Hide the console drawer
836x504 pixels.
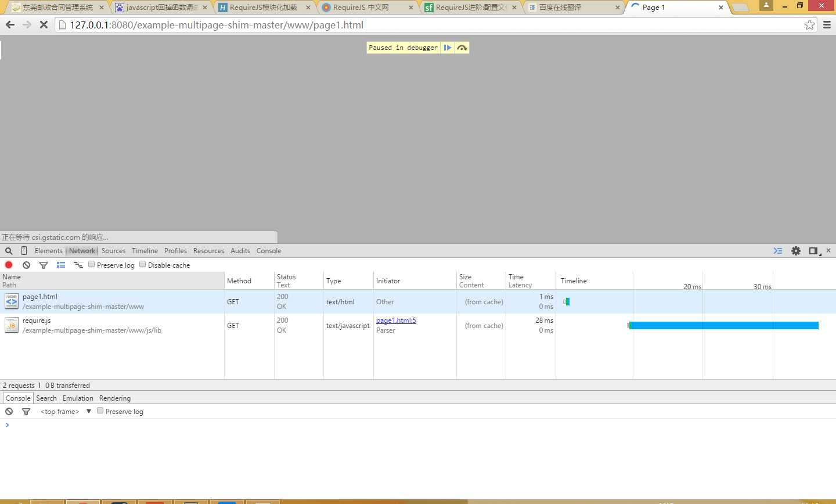(778, 251)
